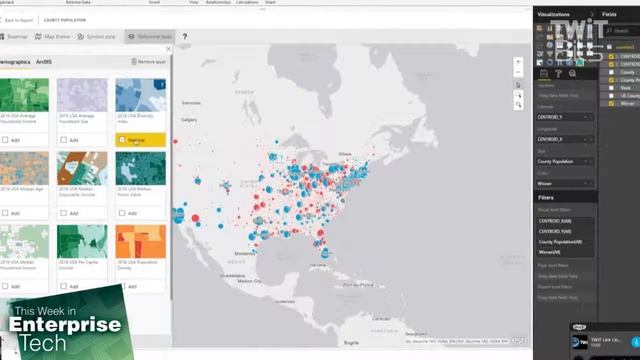
Task: Uncheck first CENTROID field checkbox
Action: [611, 56]
